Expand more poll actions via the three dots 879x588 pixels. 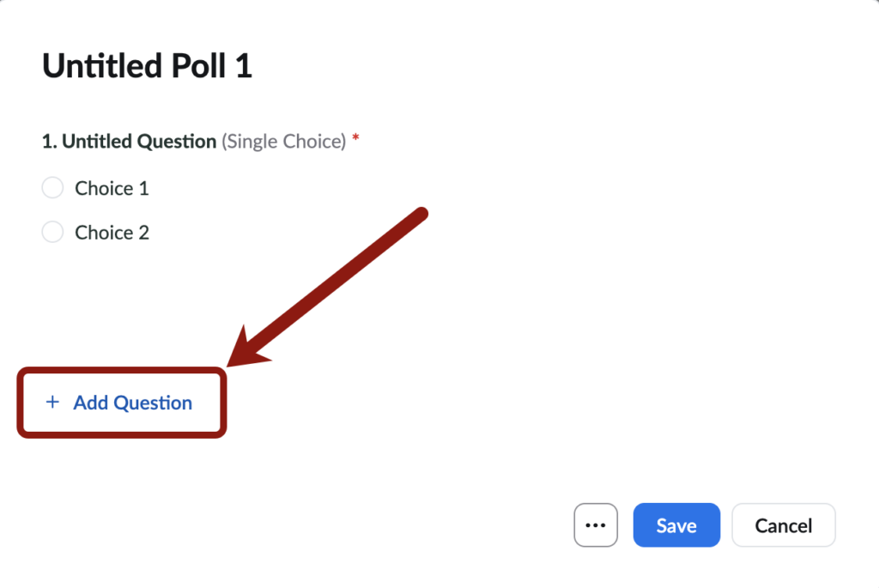click(596, 524)
